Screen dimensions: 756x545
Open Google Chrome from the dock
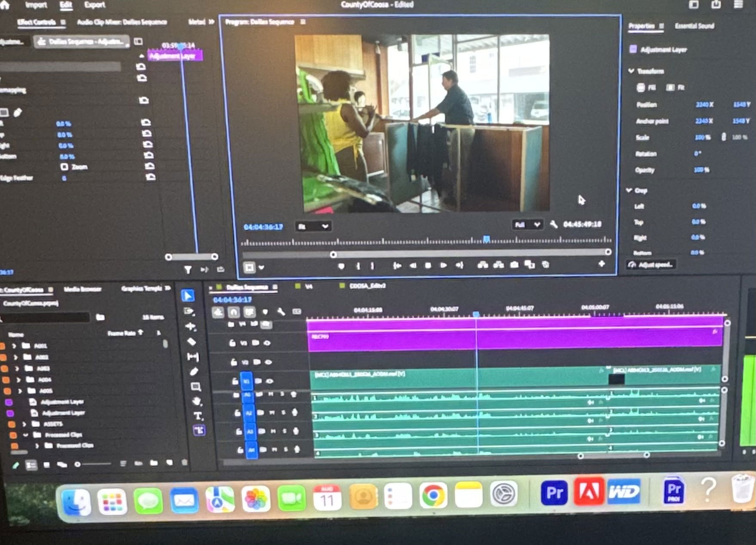433,496
